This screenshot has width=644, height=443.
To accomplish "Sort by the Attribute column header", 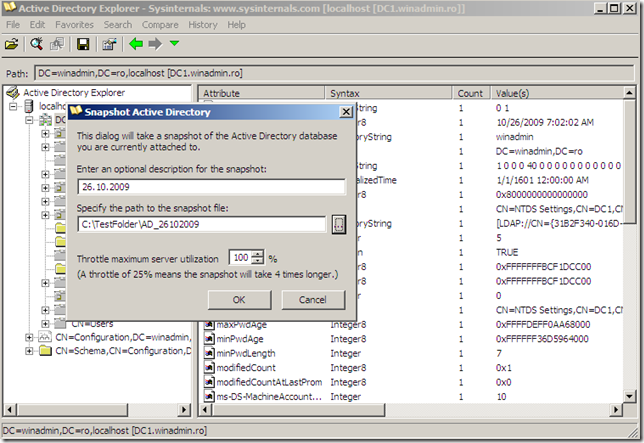I will pos(262,93).
